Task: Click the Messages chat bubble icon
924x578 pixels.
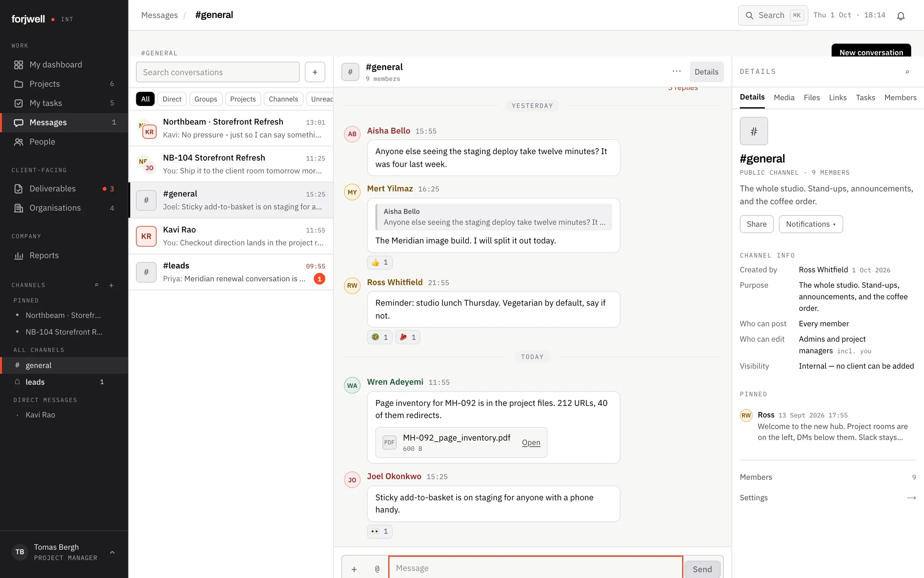Action: [18, 122]
